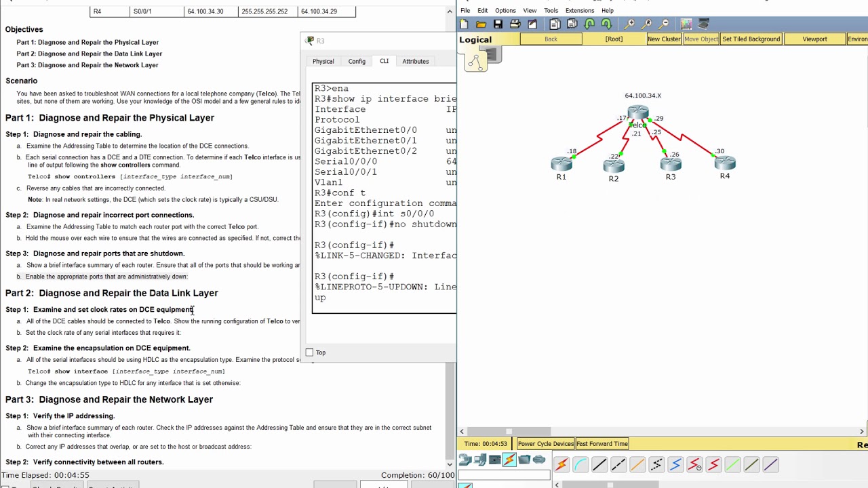This screenshot has width=868, height=488.
Task: Save the current file with the floppy-disk icon
Action: (498, 24)
